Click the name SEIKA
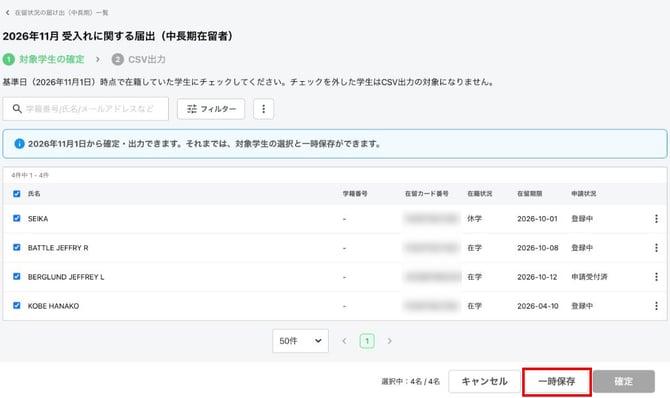Image resolution: width=670 pixels, height=398 pixels. 38,218
